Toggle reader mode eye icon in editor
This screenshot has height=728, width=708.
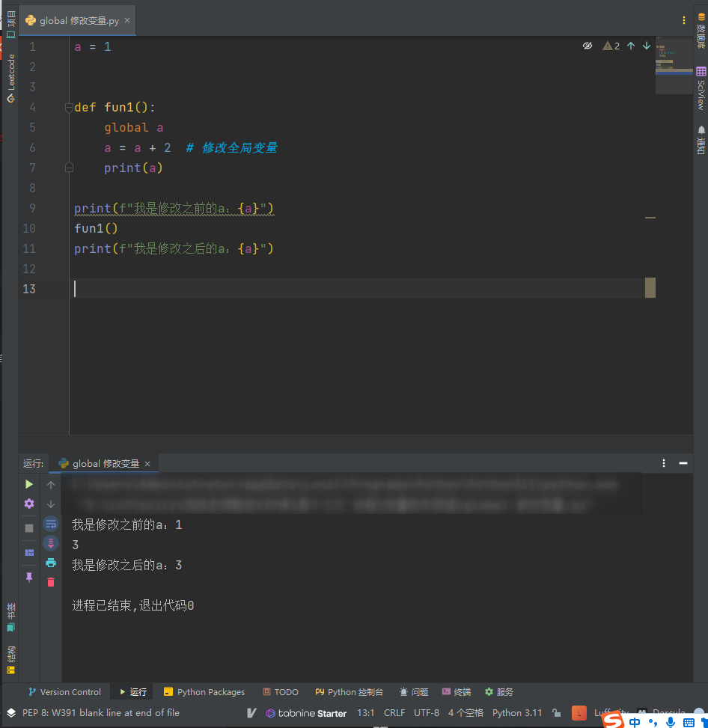[588, 46]
